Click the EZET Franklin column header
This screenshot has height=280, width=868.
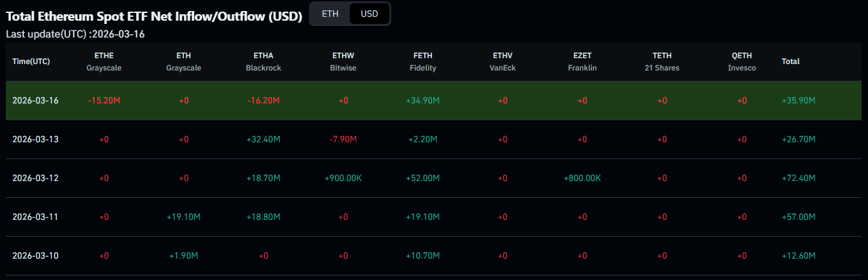582,61
